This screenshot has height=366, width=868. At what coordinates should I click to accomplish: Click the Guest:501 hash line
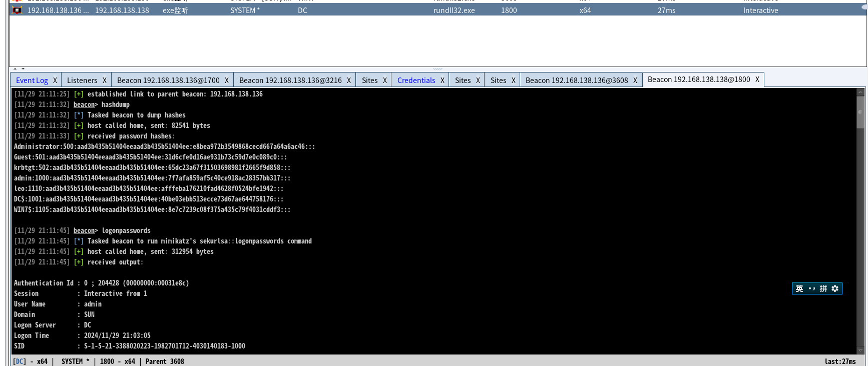[x=150, y=157]
